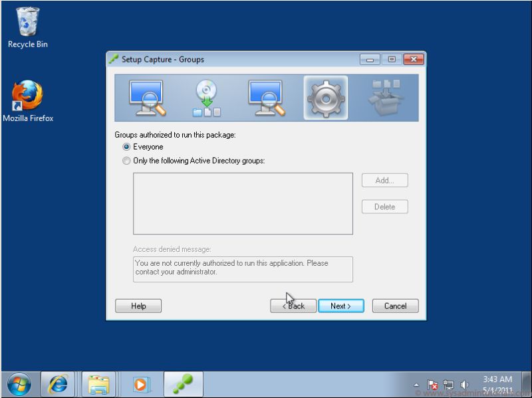The height and width of the screenshot is (398, 532).
Task: Click inside the access denied message box
Action: (243, 268)
